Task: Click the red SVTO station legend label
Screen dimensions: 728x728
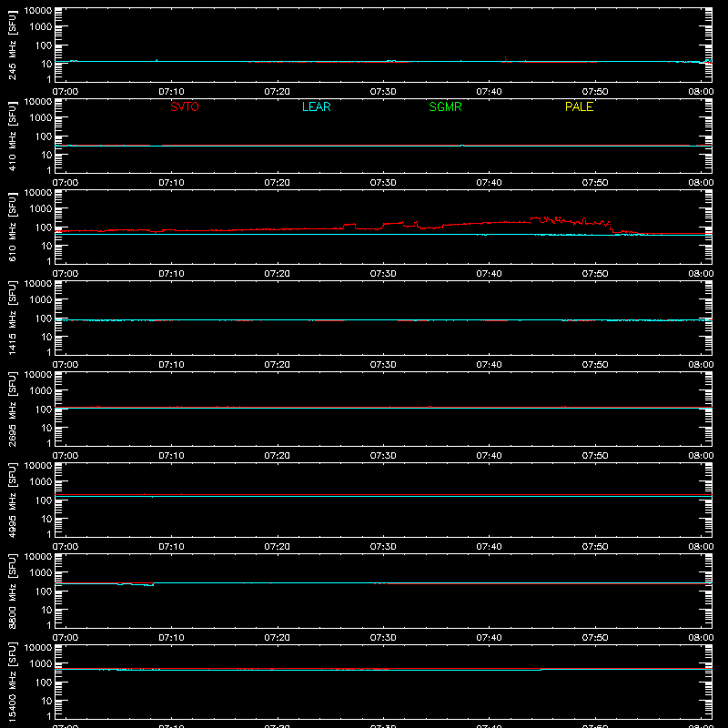Action: click(x=185, y=106)
